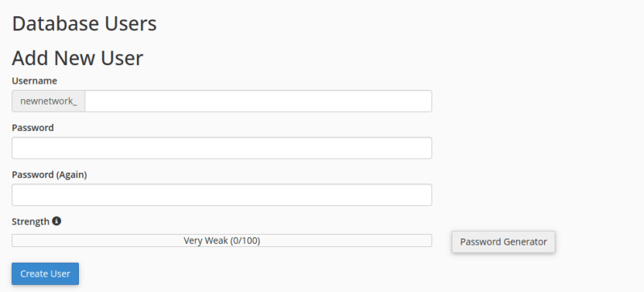Screen dimensions: 644x292
Task: Select the Password (Again) confirmation field
Action: (222, 195)
